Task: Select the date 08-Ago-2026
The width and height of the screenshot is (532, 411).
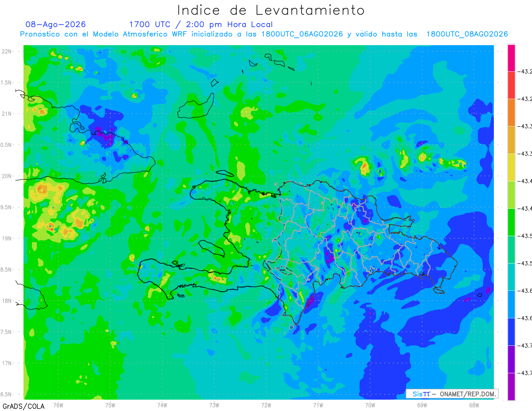Action: (x=56, y=24)
